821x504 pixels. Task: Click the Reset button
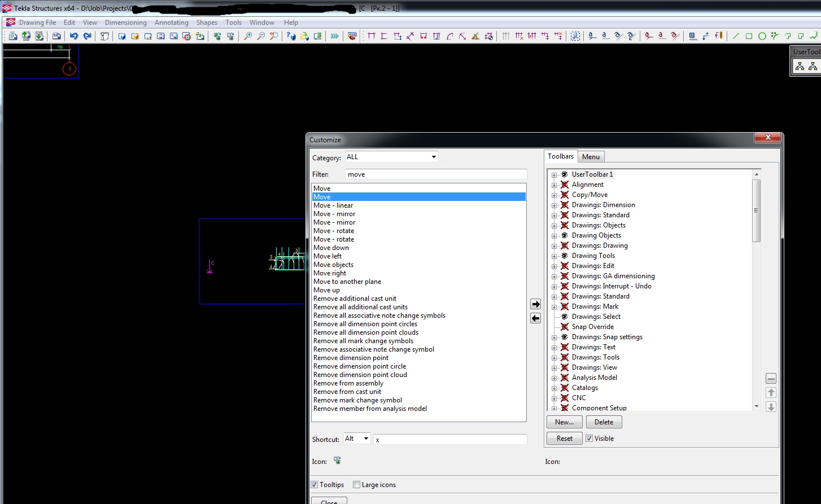click(x=564, y=439)
